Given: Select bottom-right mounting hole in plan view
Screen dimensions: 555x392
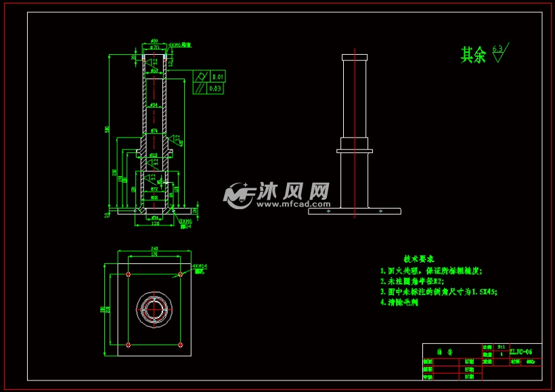Looking at the screenshot, I should point(180,345).
